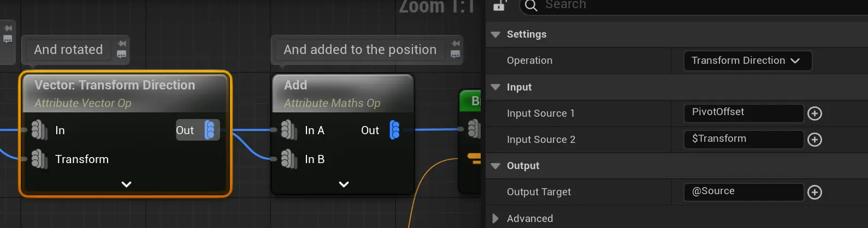The height and width of the screenshot is (228, 868).
Task: Click the Out pin of the Add node
Action: coord(394,130)
